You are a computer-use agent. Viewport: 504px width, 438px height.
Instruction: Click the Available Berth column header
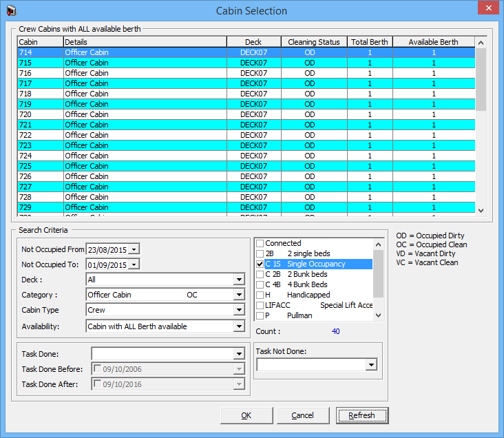[x=434, y=42]
